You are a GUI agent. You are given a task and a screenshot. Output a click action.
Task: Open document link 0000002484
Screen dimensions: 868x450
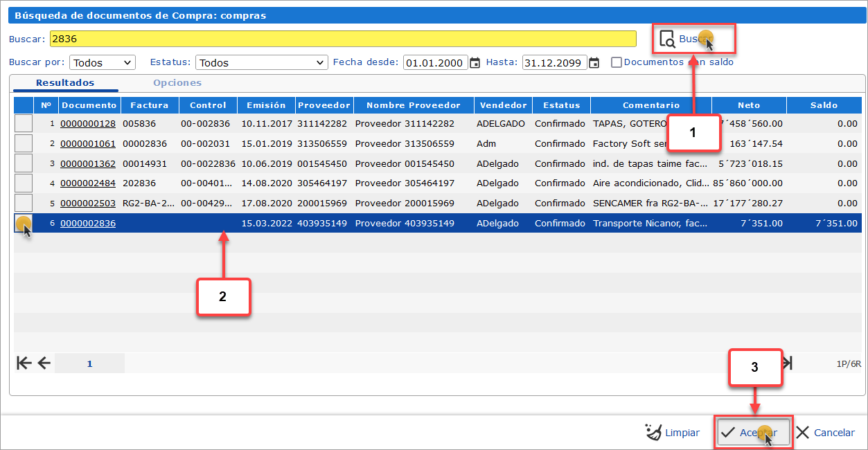point(88,183)
